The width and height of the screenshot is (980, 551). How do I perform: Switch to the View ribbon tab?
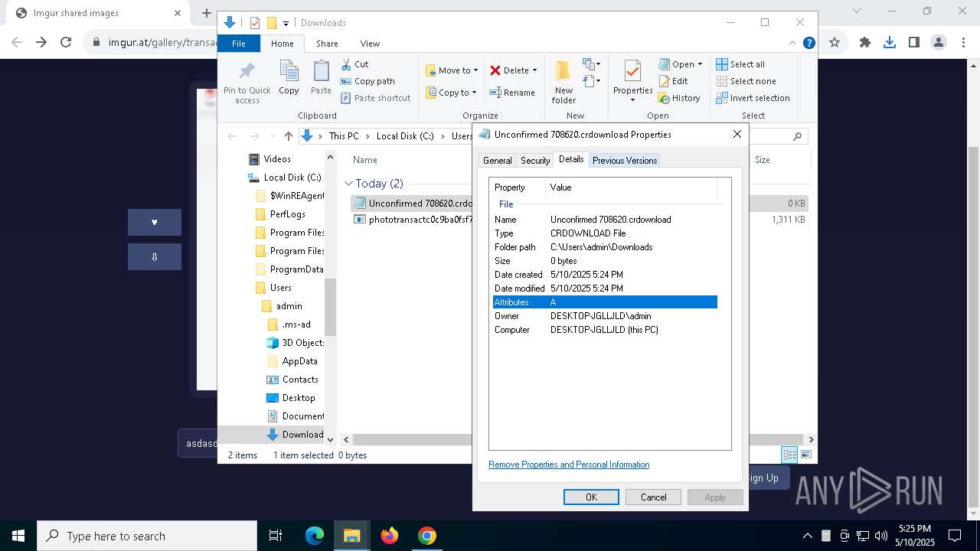pos(370,44)
